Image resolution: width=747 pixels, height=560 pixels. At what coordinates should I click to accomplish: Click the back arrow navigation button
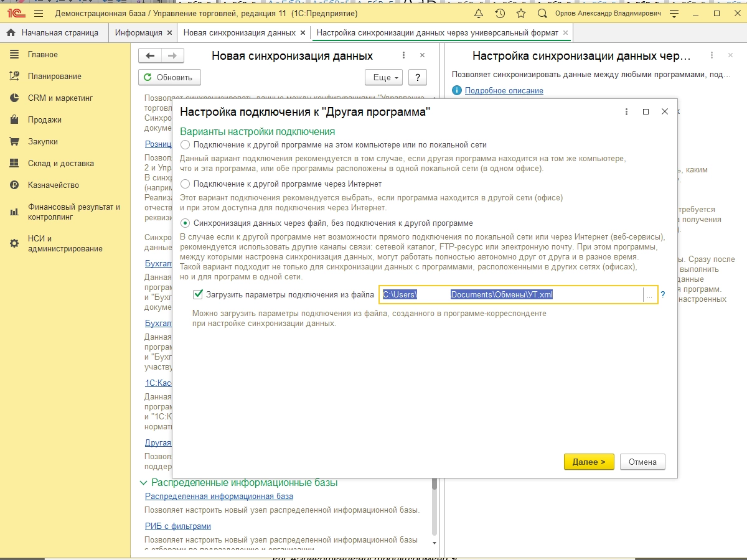tap(149, 56)
